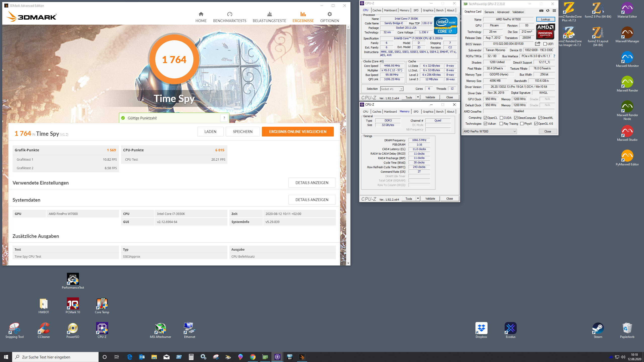The width and height of the screenshot is (644, 362).
Task: Click Chrome in the Windows taskbar
Action: point(253,357)
